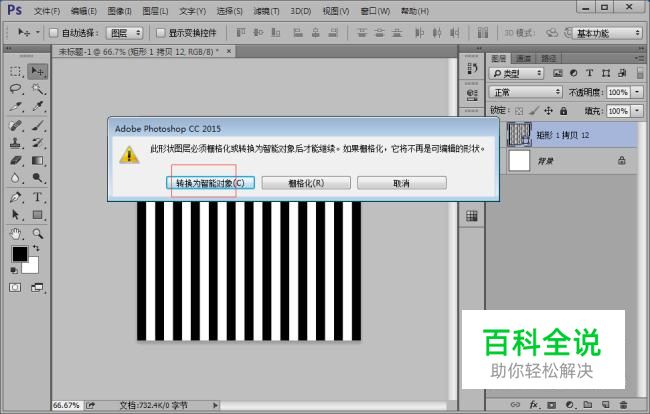Screen dimensions: 650x414
Task: Select the Lasso tool
Action: [x=16, y=89]
